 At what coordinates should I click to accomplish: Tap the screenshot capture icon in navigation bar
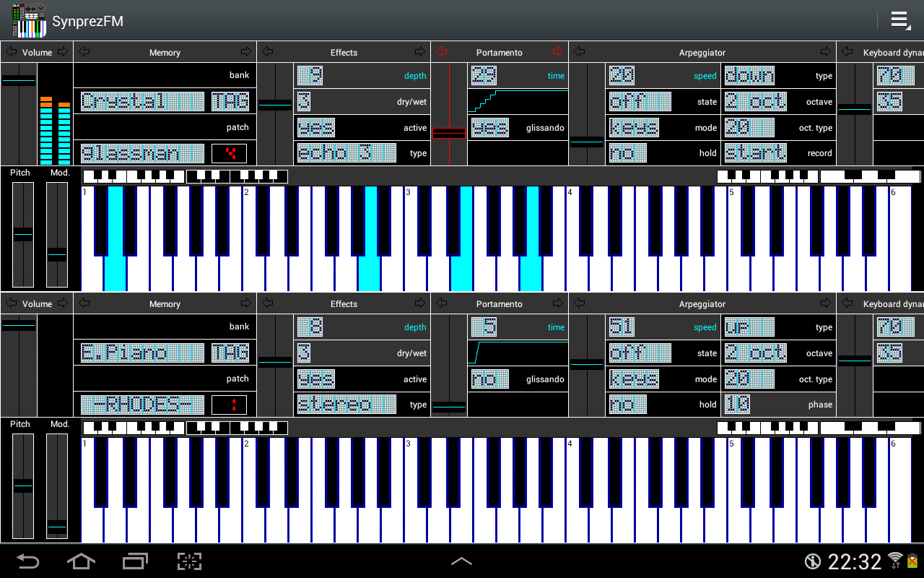(189, 561)
